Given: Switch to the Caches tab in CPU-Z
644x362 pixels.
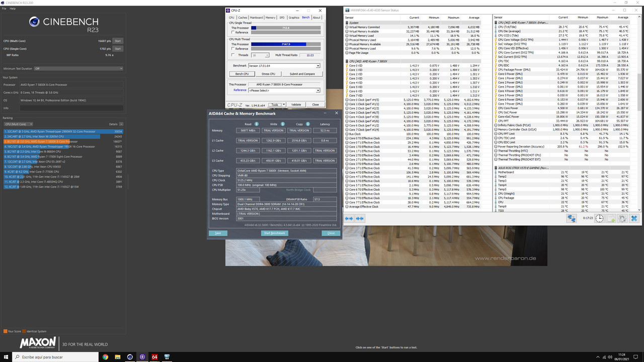Looking at the screenshot, I should tap(243, 18).
